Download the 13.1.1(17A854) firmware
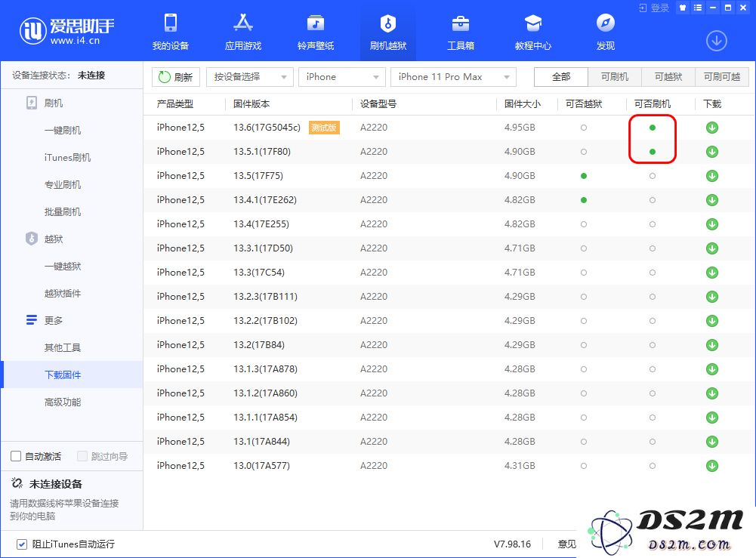The width and height of the screenshot is (756, 558). coord(712,418)
